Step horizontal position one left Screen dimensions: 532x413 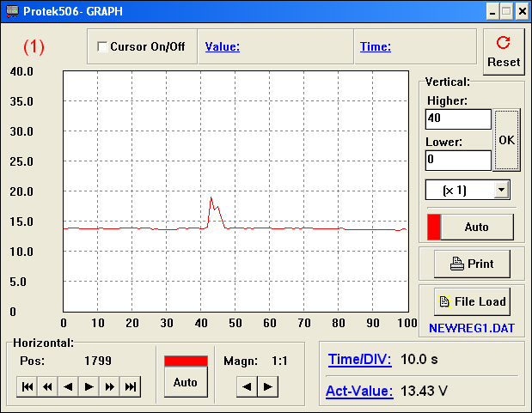69,387
